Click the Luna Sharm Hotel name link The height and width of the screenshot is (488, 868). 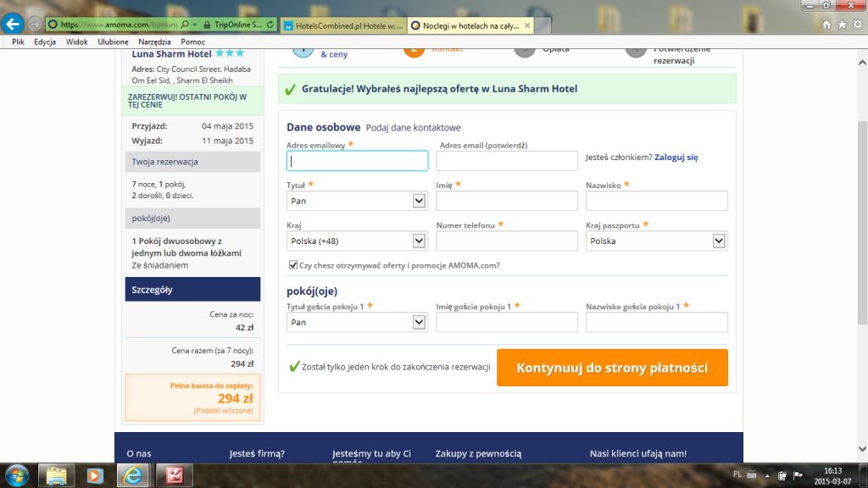pyautogui.click(x=171, y=53)
